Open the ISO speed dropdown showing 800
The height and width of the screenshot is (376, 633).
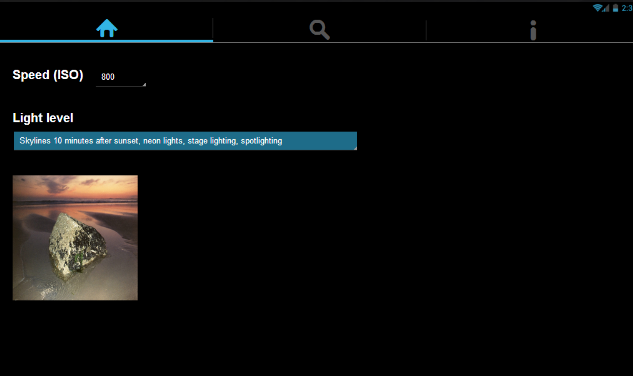[x=121, y=77]
